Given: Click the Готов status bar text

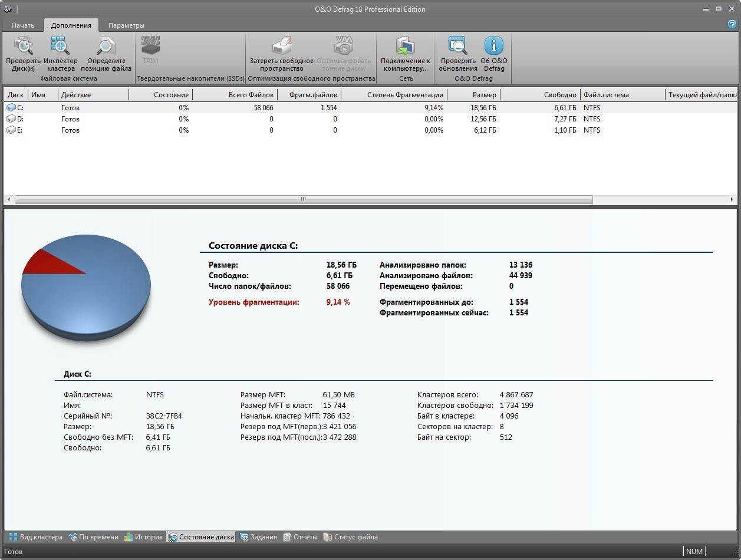Looking at the screenshot, I should 14,552.
